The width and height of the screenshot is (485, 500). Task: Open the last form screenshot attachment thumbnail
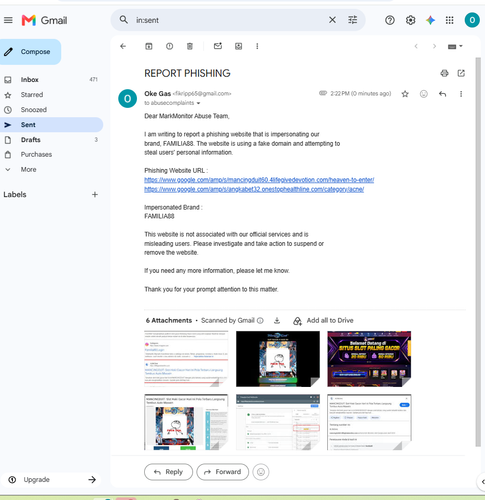point(369,422)
